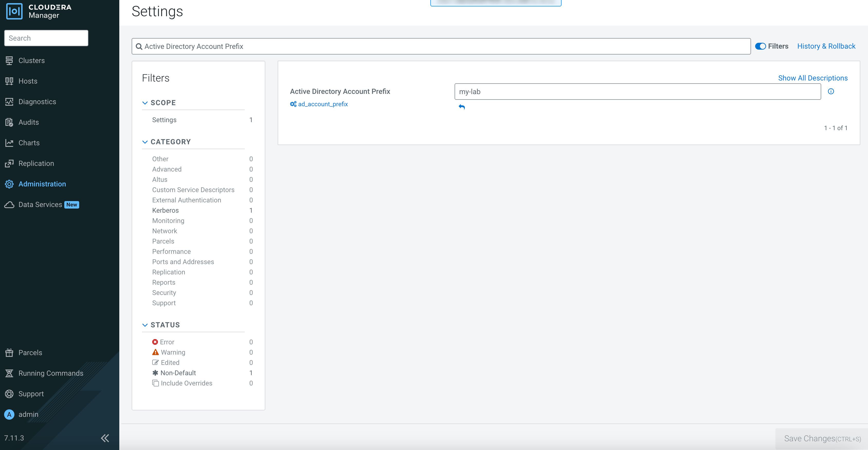Open Clusters from the sidebar
Image resolution: width=868 pixels, height=450 pixels.
pos(31,61)
